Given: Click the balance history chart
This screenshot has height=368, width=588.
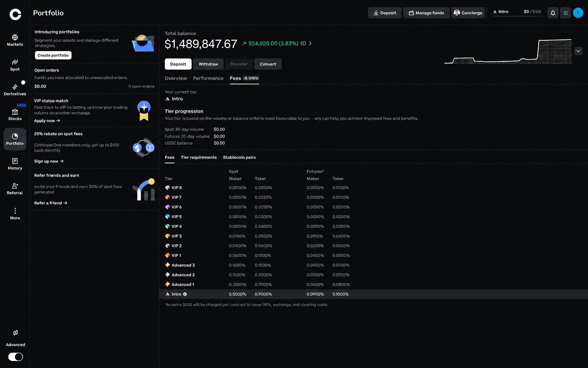Looking at the screenshot, I should [x=508, y=51].
